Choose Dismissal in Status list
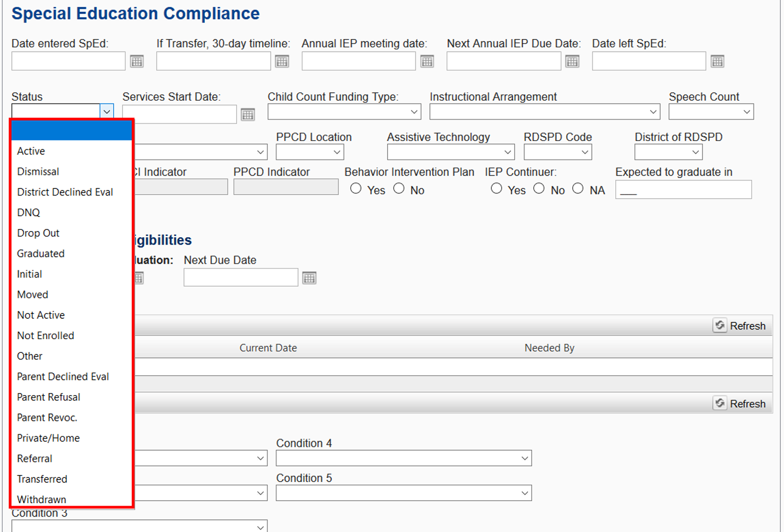Image resolution: width=784 pixels, height=532 pixels. (72, 171)
